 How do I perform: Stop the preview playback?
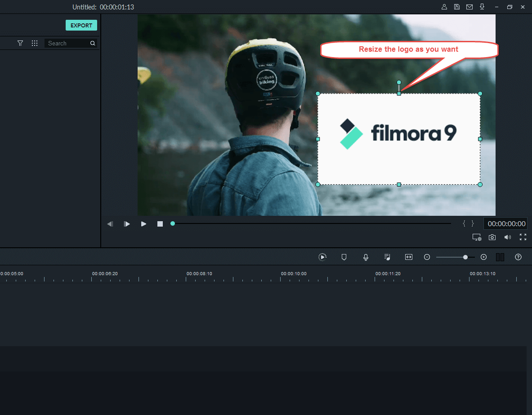point(160,224)
